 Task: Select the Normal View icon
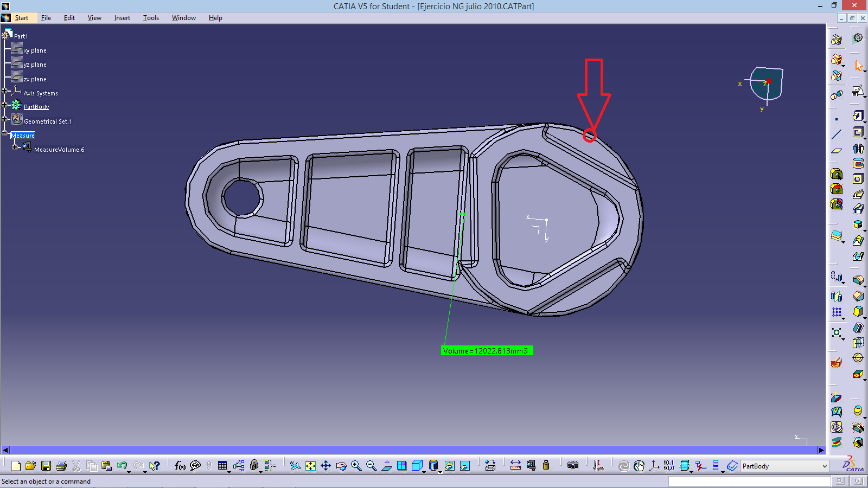coord(386,466)
